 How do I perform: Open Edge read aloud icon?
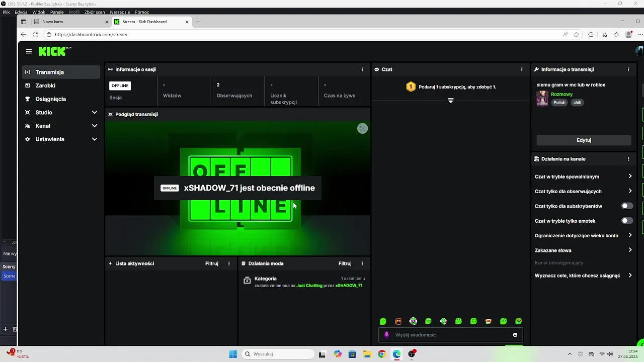click(566, 35)
